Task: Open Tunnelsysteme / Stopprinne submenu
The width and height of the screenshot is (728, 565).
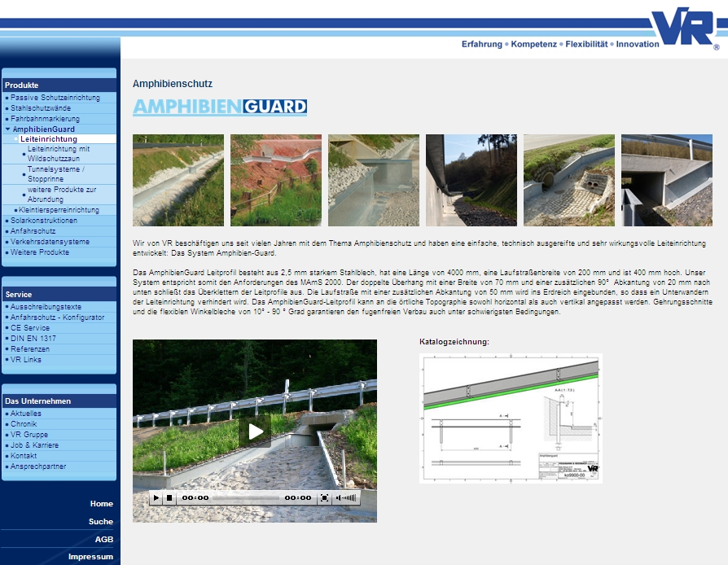Action: [56, 174]
